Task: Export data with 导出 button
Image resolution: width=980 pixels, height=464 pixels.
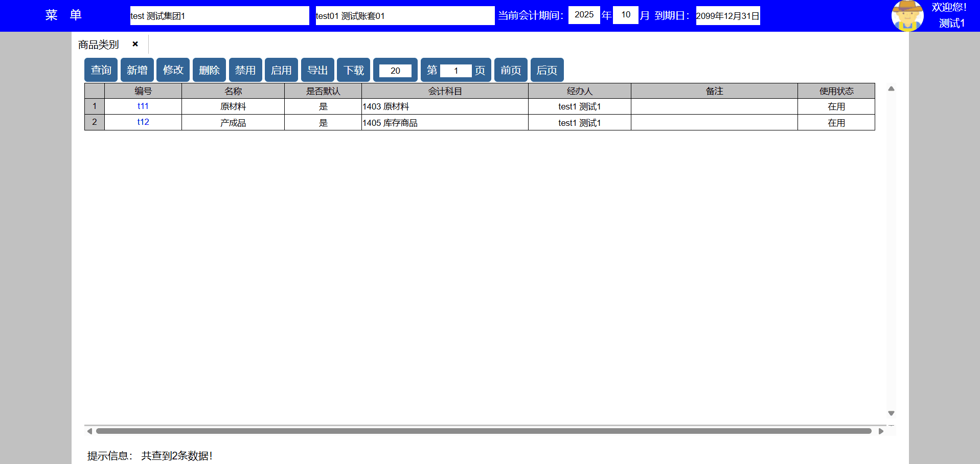Action: (x=317, y=70)
